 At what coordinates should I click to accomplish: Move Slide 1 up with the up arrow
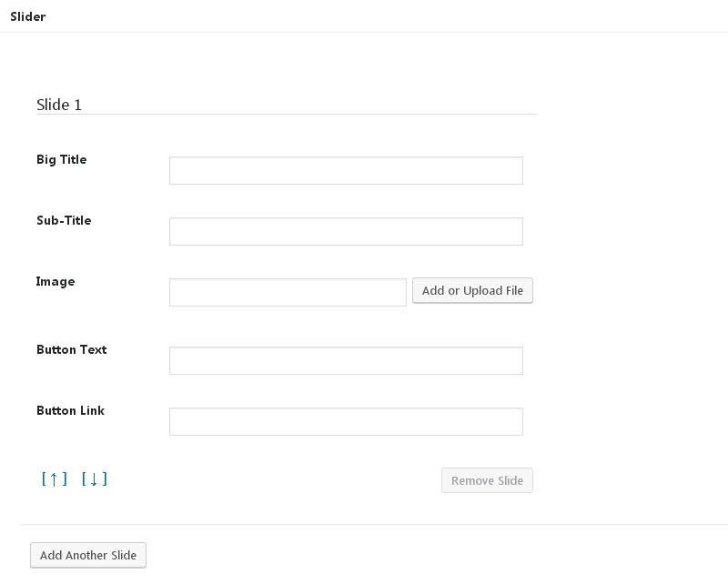(x=54, y=478)
